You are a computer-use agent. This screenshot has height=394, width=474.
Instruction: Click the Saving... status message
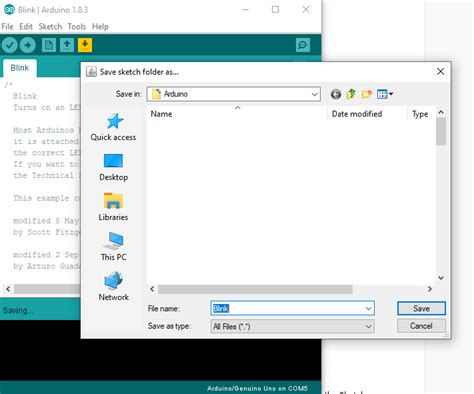[18, 310]
